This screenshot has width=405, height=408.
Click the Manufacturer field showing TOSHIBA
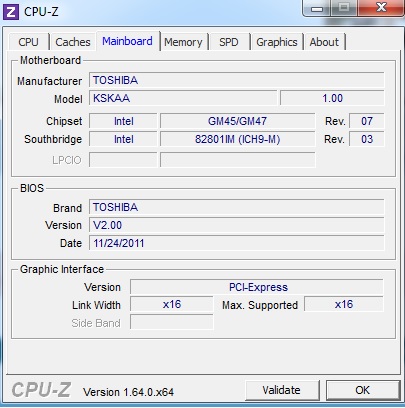237,80
